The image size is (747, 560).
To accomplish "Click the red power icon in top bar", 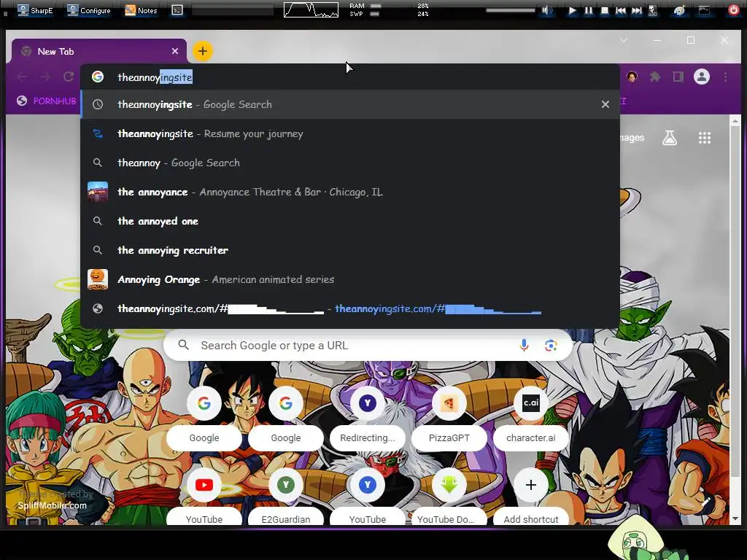I will pyautogui.click(x=734, y=10).
